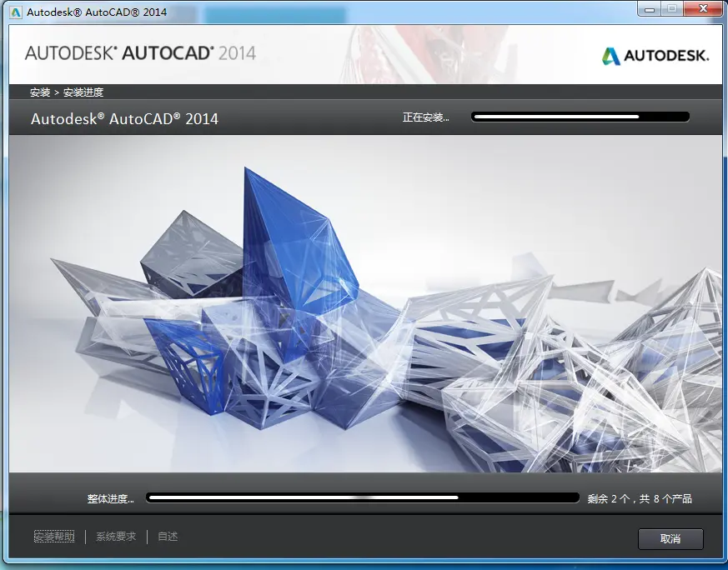
Task: Click the '安装 > 安装进度' breadcrumb text
Action: coord(67,92)
